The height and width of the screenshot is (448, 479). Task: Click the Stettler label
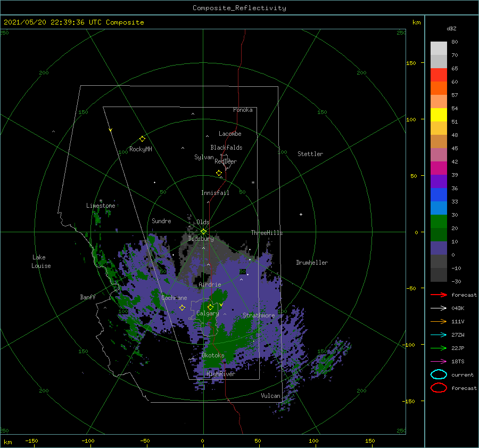310,154
